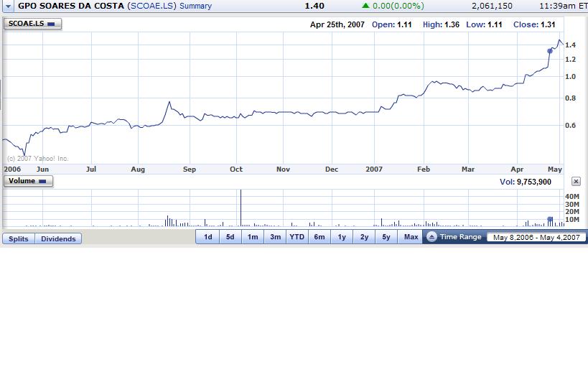Click the Close: 1.31 value
The height and width of the screenshot is (367, 588).
coord(534,24)
